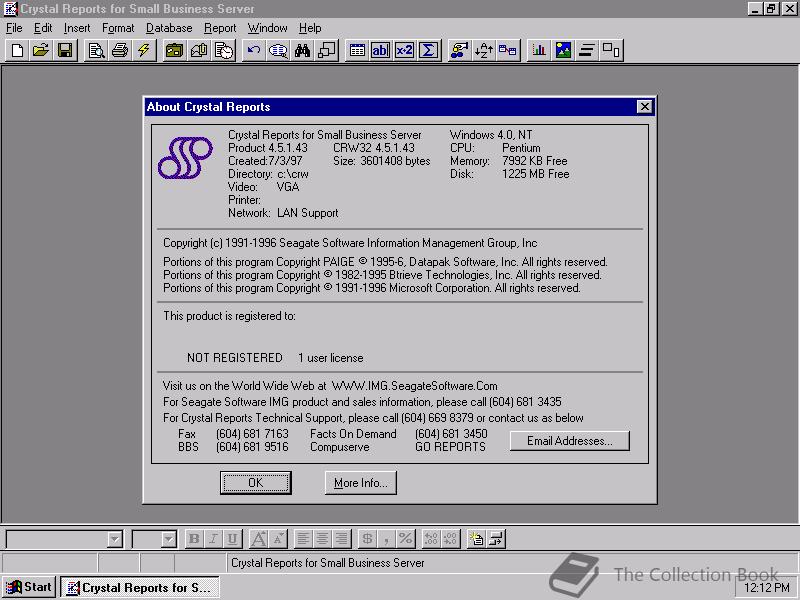The width and height of the screenshot is (800, 600).
Task: Open the Database menu
Action: coord(169,28)
